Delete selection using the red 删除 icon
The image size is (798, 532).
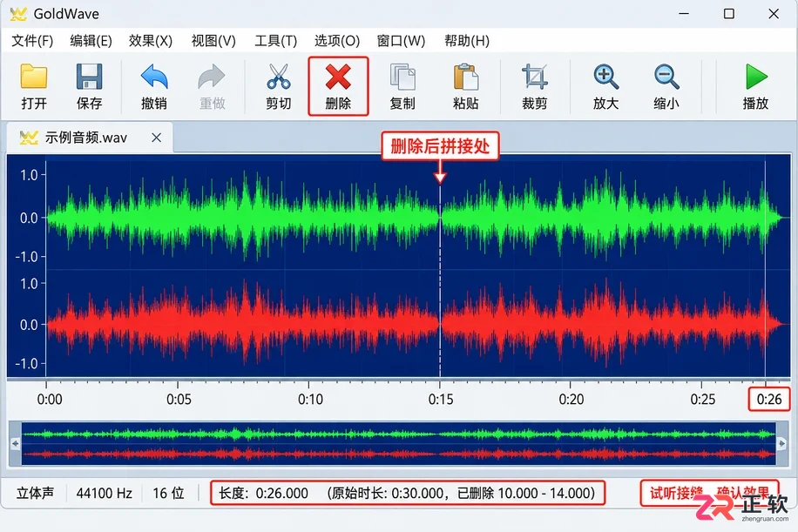click(x=338, y=86)
